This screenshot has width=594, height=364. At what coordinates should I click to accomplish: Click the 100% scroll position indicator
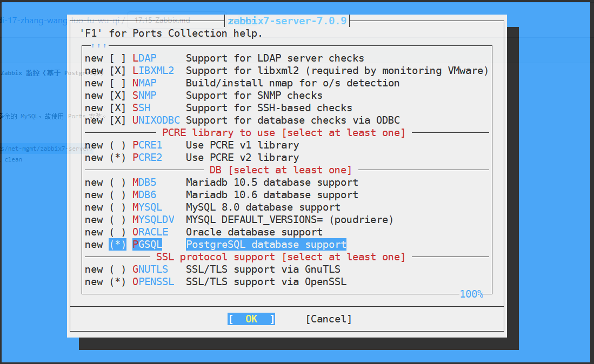[471, 294]
